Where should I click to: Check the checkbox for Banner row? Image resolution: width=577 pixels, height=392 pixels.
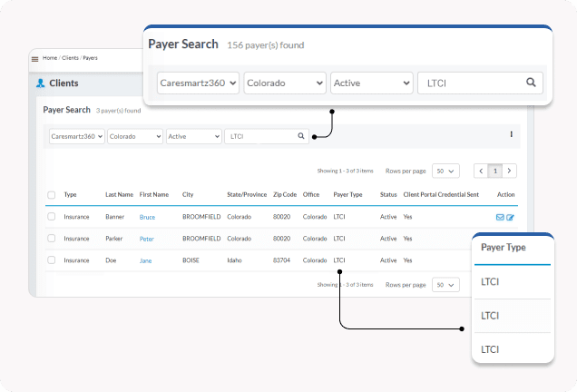pyautogui.click(x=52, y=217)
